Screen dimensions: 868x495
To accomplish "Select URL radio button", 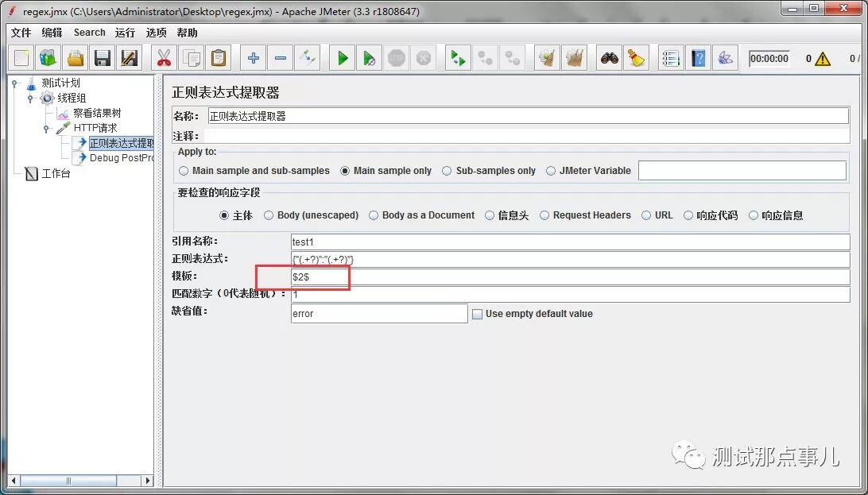I will click(x=646, y=215).
